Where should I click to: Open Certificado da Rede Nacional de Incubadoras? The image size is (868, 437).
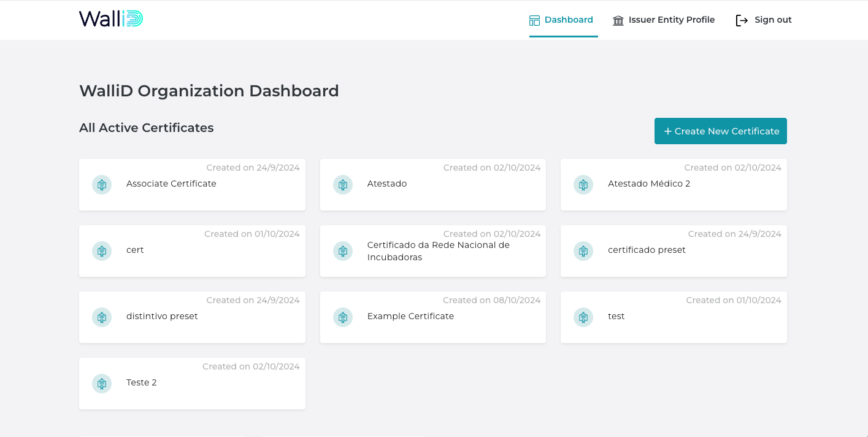click(438, 251)
